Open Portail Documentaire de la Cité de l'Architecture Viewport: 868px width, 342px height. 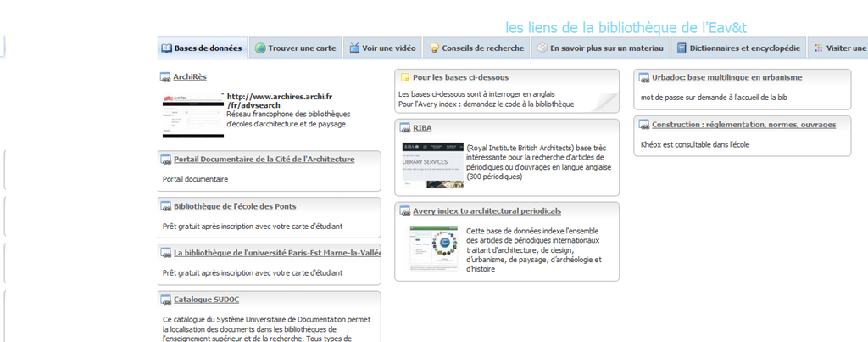click(264, 160)
